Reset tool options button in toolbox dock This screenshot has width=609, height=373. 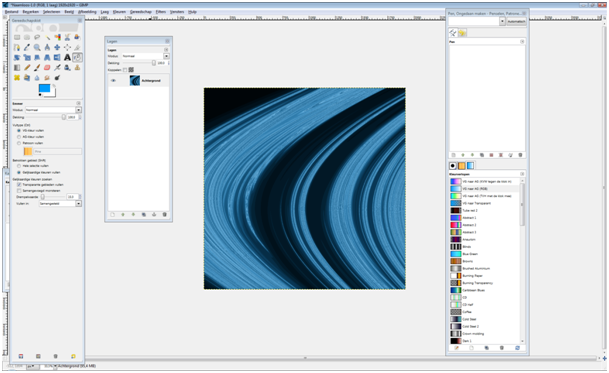click(x=73, y=356)
